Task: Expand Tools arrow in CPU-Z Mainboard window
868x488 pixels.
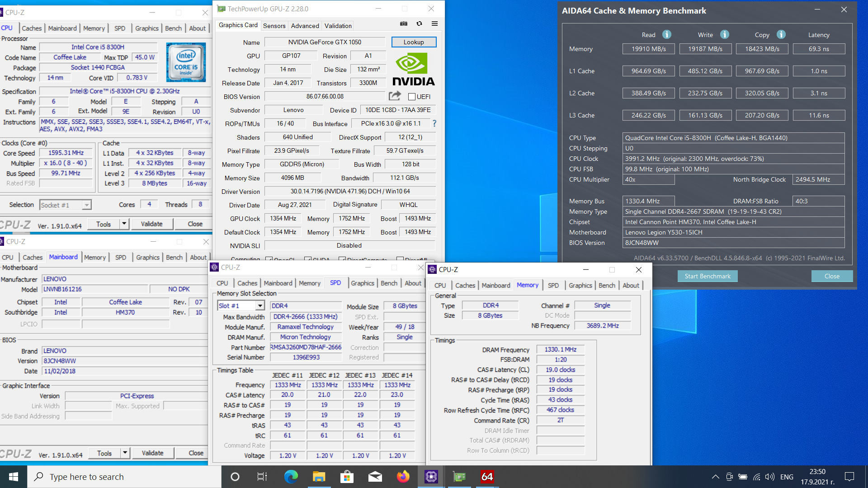Action: [x=125, y=453]
